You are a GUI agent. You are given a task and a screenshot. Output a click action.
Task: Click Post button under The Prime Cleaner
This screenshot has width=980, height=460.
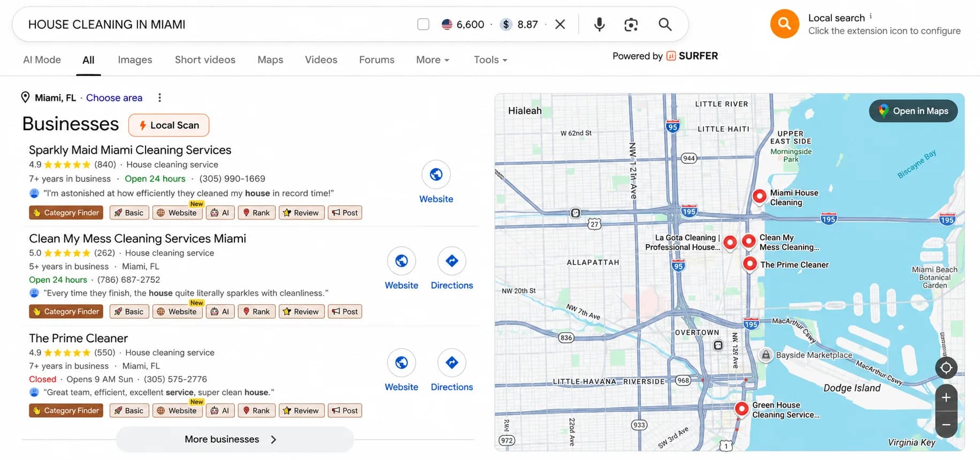pos(344,411)
